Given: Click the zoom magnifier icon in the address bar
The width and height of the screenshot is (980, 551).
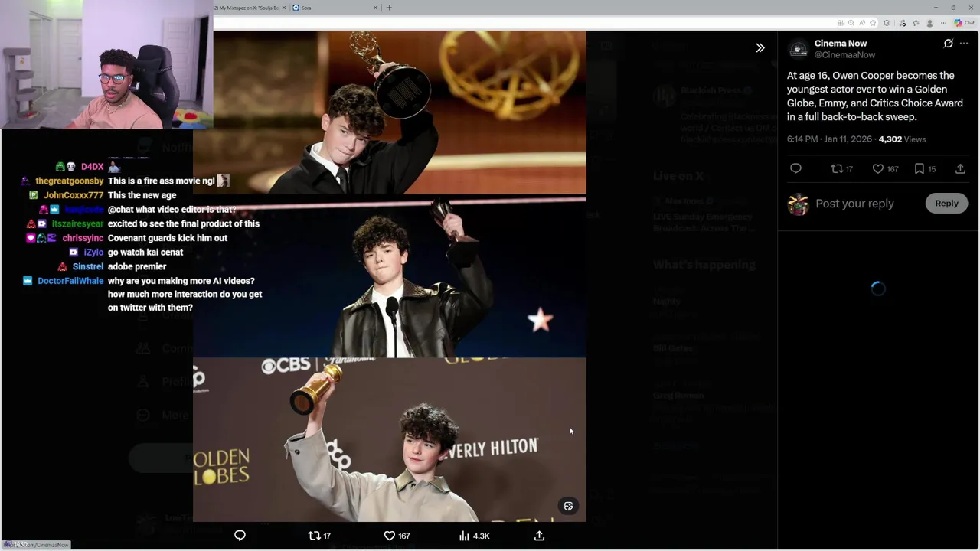Looking at the screenshot, I should click(x=851, y=23).
